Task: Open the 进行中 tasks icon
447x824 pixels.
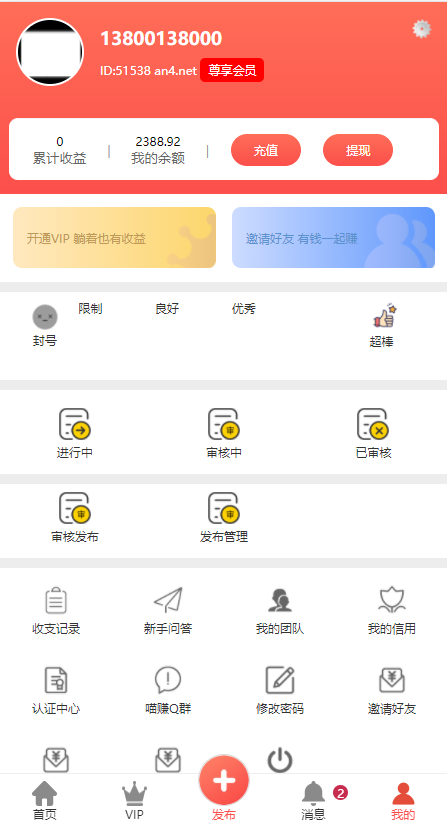Action: [x=75, y=424]
